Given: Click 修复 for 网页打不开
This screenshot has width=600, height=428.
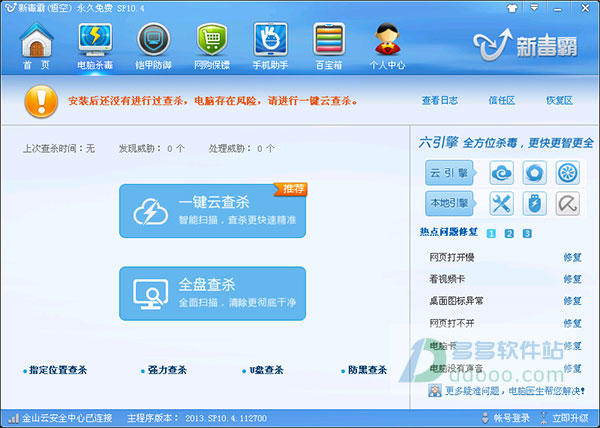Looking at the screenshot, I should click(x=572, y=324).
